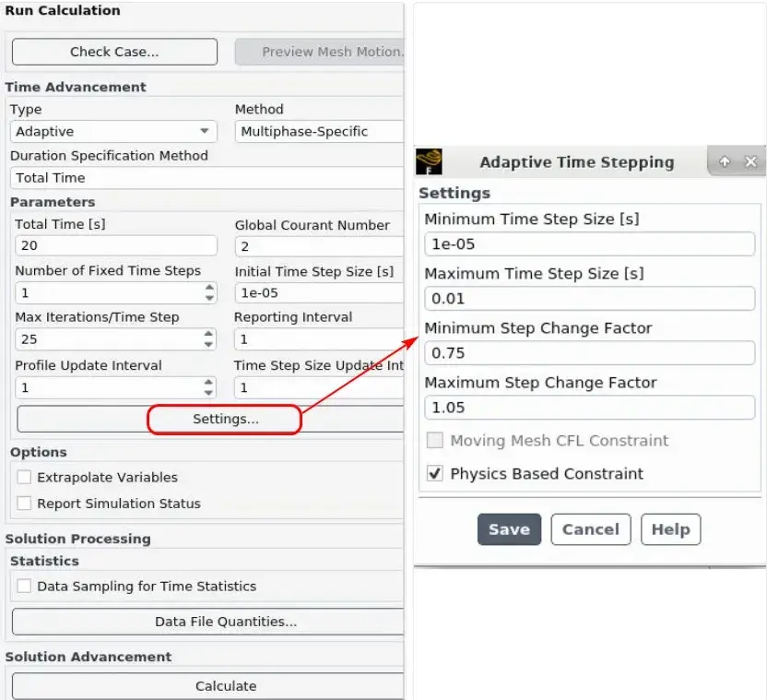This screenshot has height=700, width=767.
Task: Click the Cancel button in the dialog
Action: pyautogui.click(x=591, y=529)
